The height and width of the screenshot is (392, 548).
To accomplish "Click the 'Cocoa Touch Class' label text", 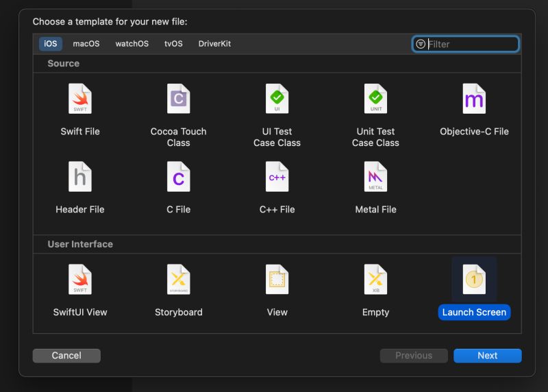I will coord(179,137).
